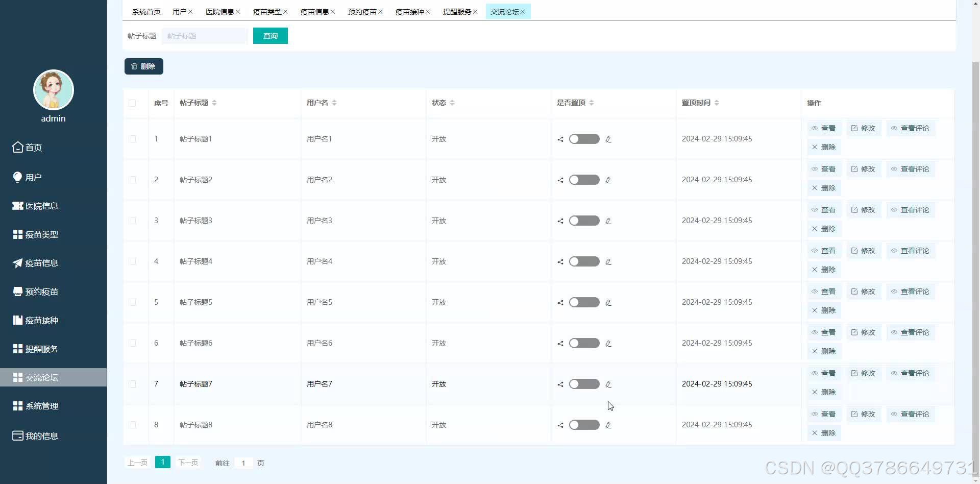Open 疫苗接种 in the sidebar
Viewport: 980px width, 484px height.
[53, 320]
